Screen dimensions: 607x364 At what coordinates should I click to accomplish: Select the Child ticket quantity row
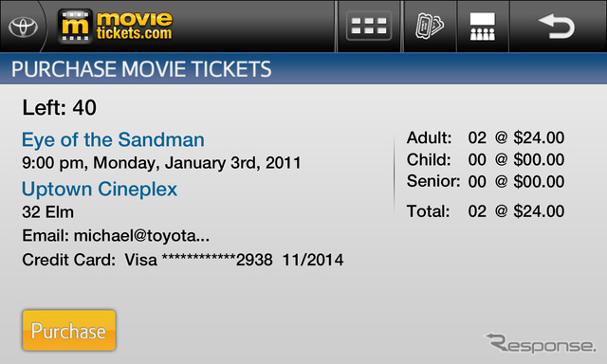[x=486, y=160]
